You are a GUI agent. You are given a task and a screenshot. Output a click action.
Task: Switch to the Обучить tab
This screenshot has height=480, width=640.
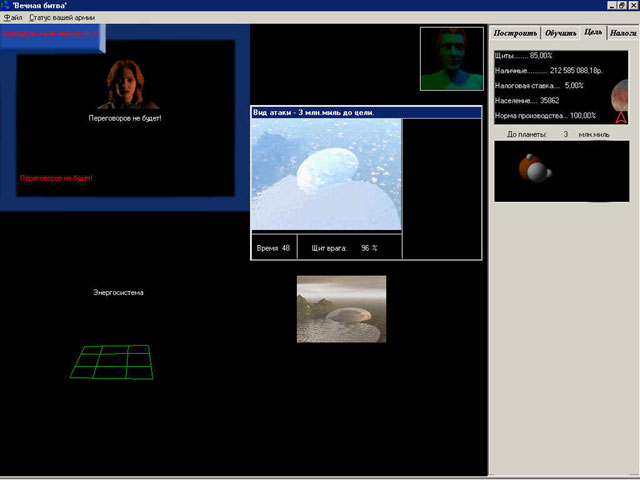click(x=561, y=33)
